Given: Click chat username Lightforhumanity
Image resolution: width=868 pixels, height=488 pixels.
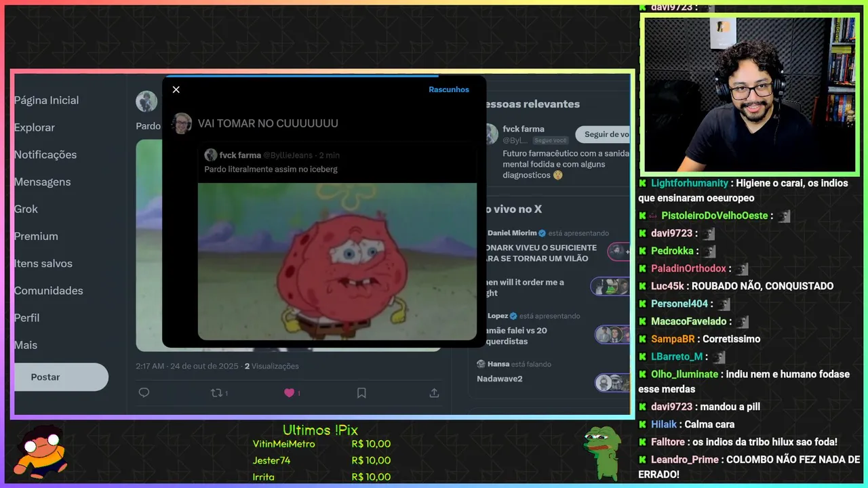Looking at the screenshot, I should 690,183.
